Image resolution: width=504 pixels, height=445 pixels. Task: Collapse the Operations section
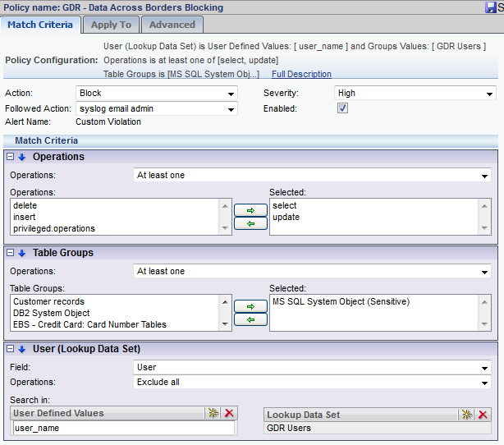click(11, 157)
